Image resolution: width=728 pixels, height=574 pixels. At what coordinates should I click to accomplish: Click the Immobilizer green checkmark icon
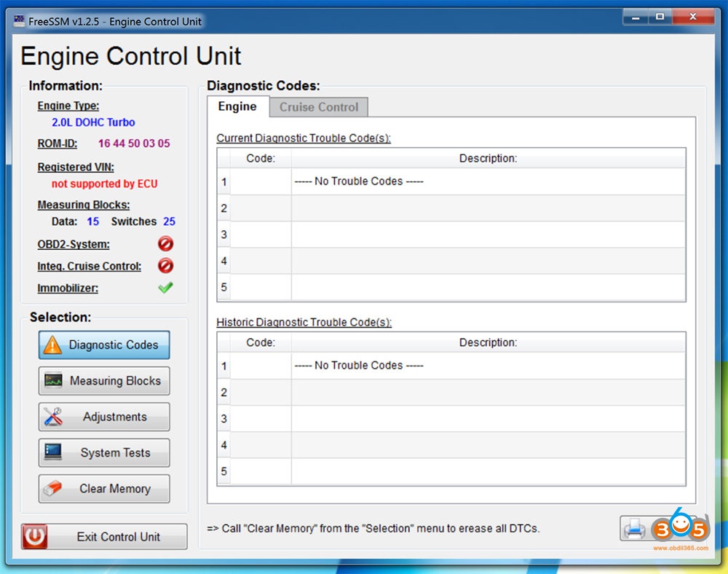click(x=165, y=288)
